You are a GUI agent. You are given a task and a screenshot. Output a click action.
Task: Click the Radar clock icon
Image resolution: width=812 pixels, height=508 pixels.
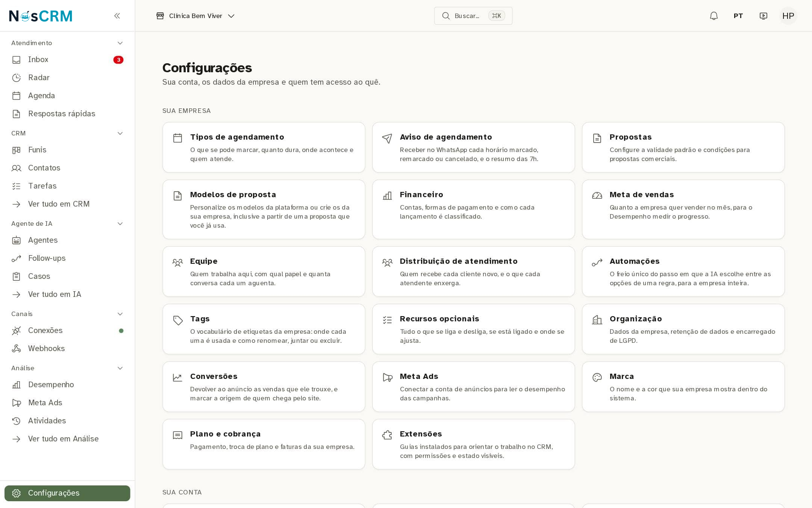click(16, 78)
